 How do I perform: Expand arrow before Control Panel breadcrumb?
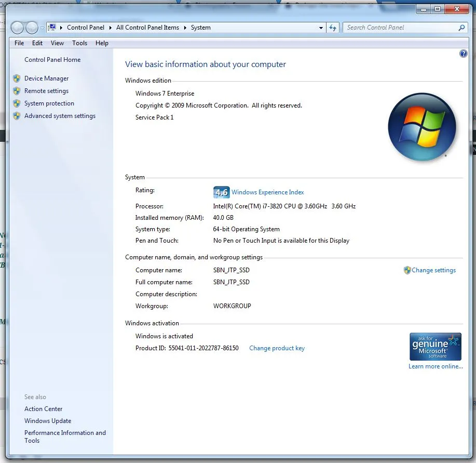(x=61, y=28)
